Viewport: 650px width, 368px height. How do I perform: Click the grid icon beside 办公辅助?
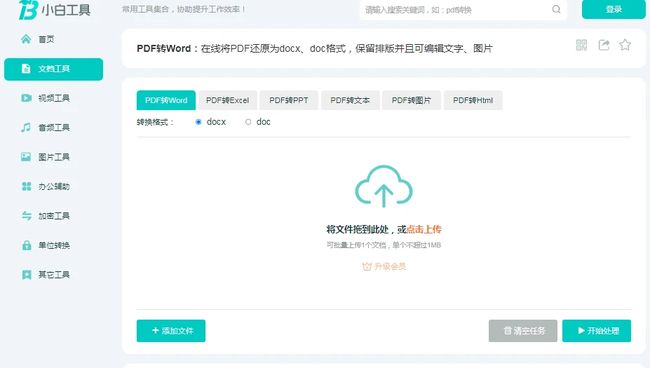[26, 186]
